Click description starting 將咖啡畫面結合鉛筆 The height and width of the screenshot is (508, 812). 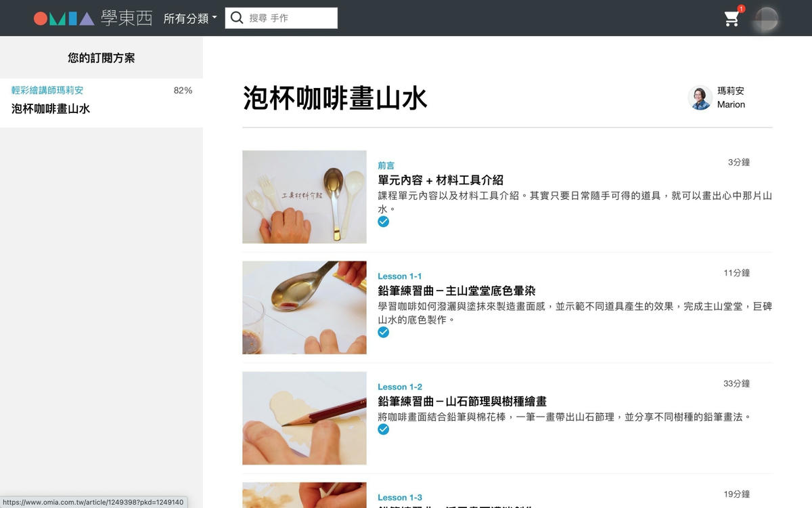tap(564, 417)
